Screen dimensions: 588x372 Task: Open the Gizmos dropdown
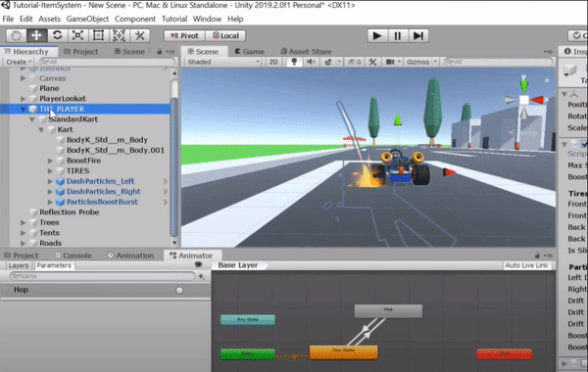click(421, 62)
